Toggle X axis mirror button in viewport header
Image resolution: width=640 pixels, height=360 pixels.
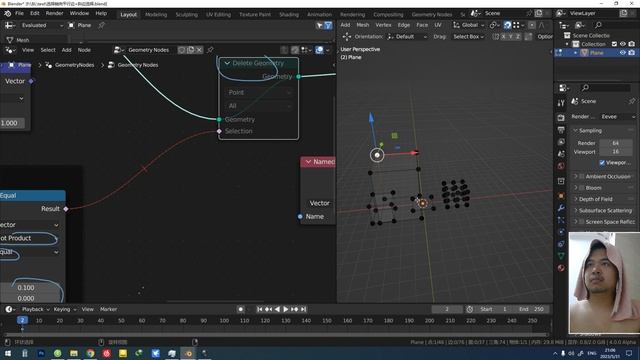pos(503,37)
